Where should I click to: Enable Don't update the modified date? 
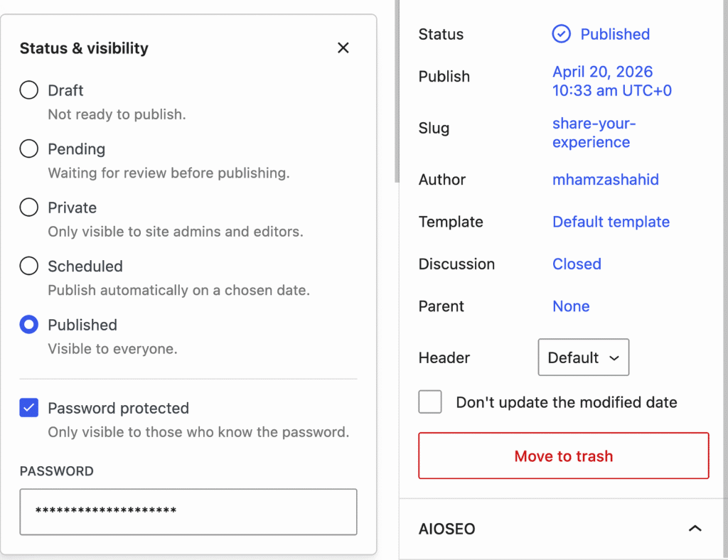(430, 402)
